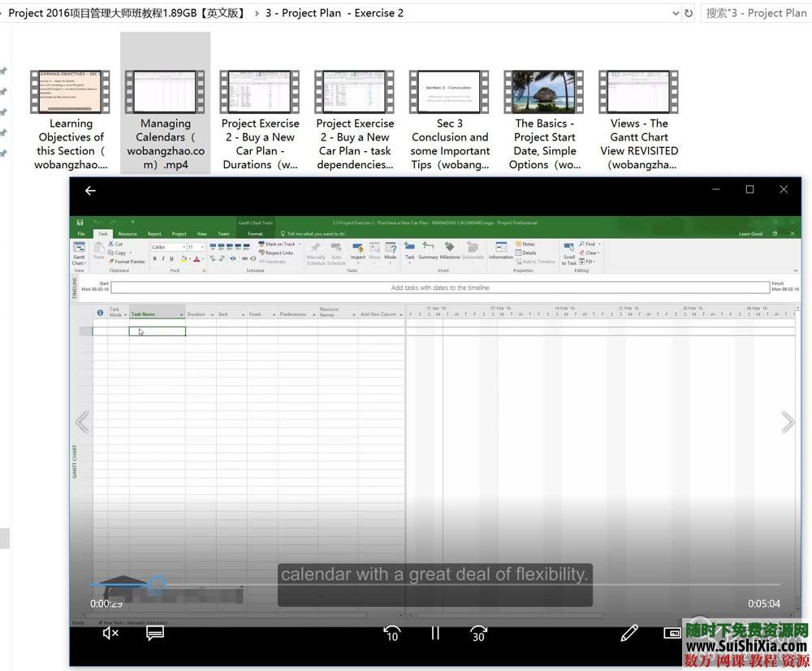The height and width of the screenshot is (671, 812).
Task: Click the Scroll to Task icon
Action: click(x=570, y=252)
